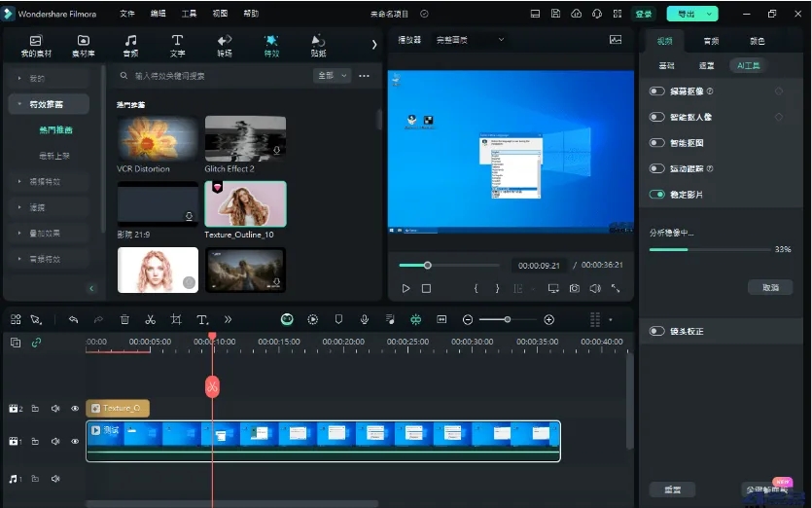Expand the 滤镜 category in sidebar
Screen dimensions: 812x508
click(x=49, y=207)
